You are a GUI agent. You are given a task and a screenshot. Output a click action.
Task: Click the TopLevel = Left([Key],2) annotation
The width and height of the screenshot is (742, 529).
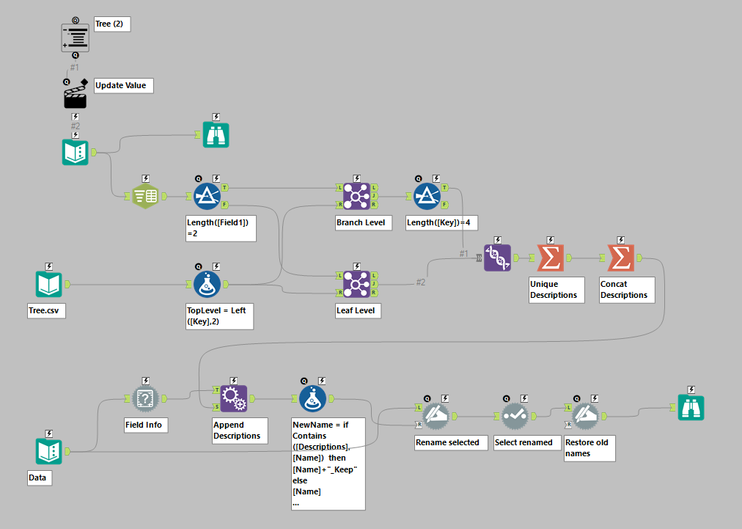(219, 316)
